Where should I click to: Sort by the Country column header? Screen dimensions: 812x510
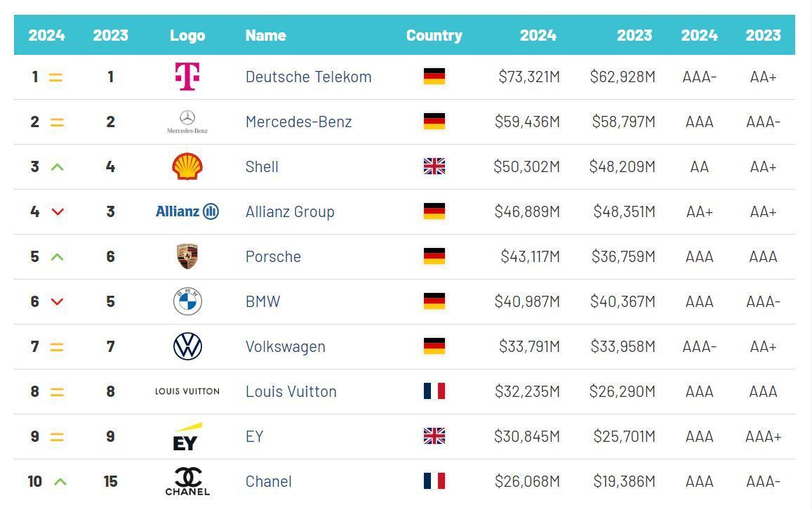tap(434, 35)
